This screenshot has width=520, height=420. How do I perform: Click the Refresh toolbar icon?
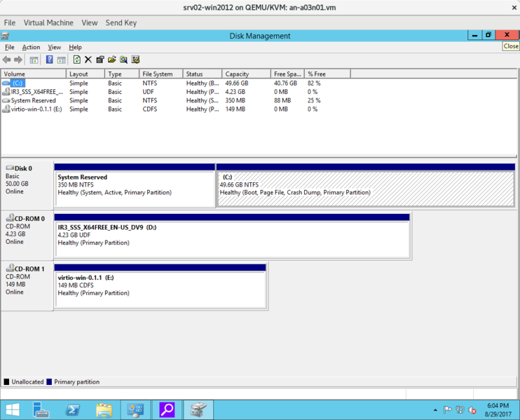point(76,60)
